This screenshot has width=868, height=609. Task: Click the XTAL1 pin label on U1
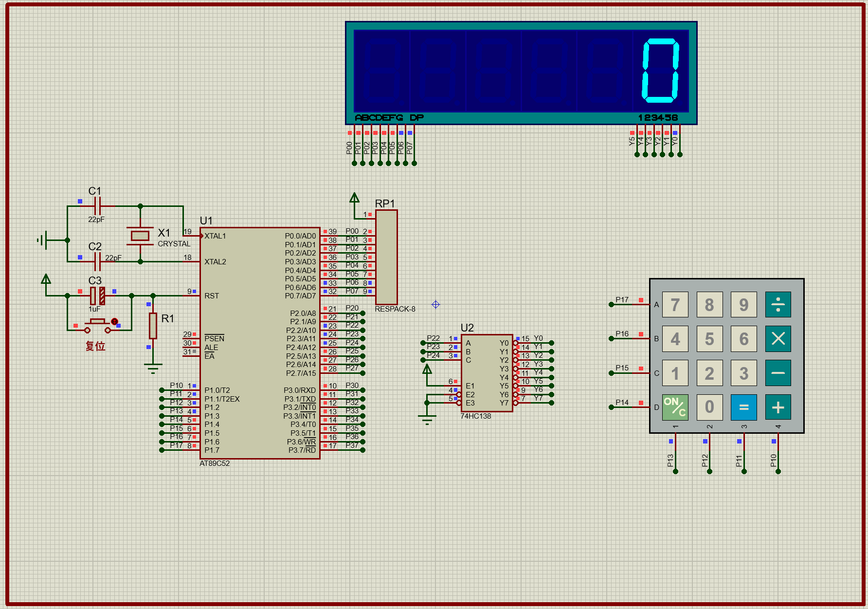click(x=215, y=236)
